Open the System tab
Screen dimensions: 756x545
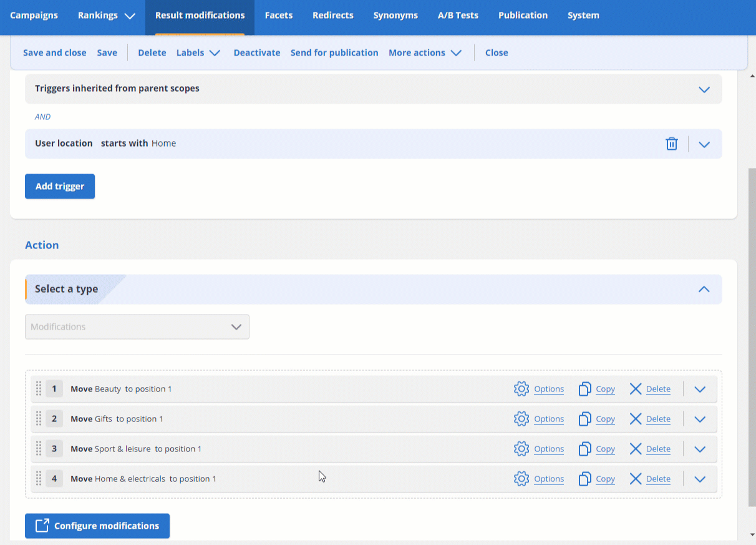pyautogui.click(x=583, y=16)
